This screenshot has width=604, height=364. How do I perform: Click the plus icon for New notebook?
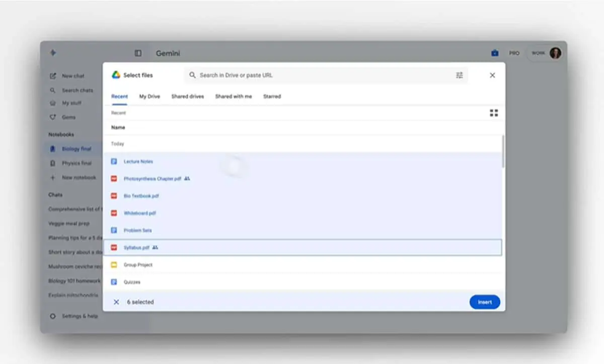(52, 178)
